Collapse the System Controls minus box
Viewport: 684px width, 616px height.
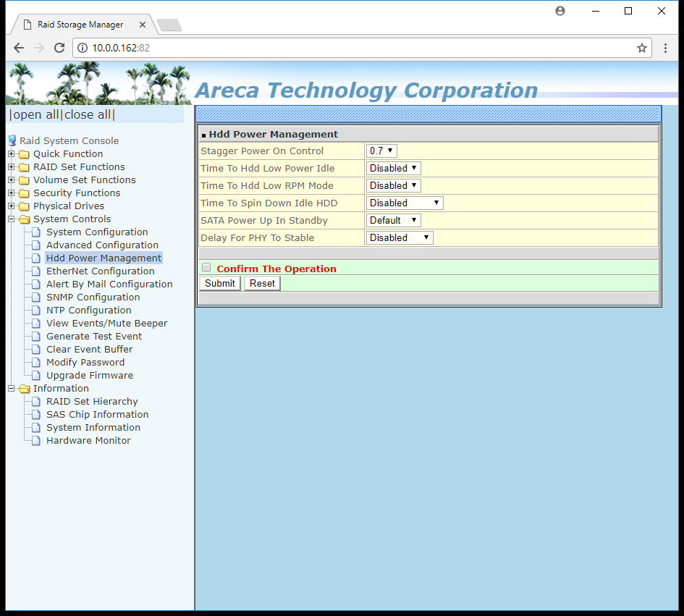click(x=12, y=219)
